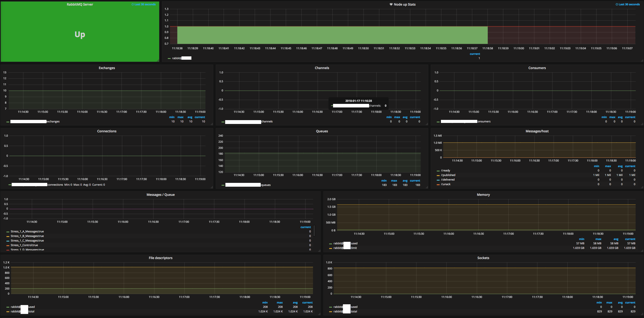Click resize handle of Connections panel
Viewport: 644px width, 318px height.
click(x=211, y=187)
